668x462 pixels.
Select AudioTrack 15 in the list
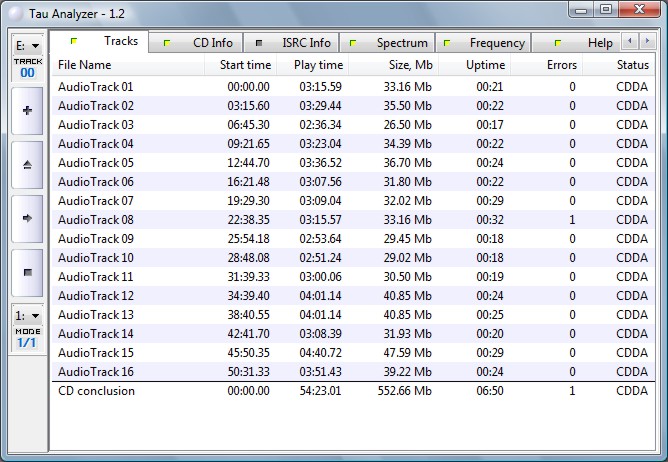(x=96, y=353)
